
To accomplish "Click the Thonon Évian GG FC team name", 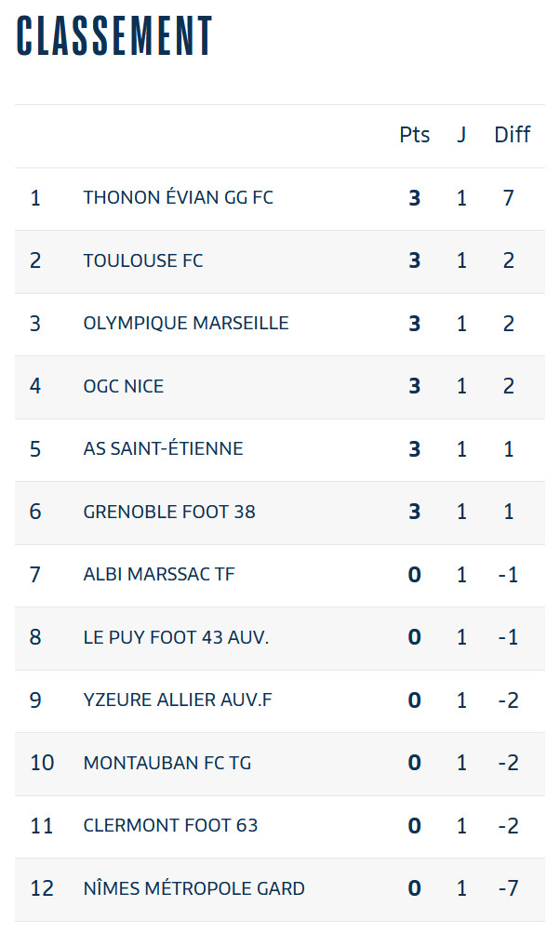I will [x=178, y=198].
